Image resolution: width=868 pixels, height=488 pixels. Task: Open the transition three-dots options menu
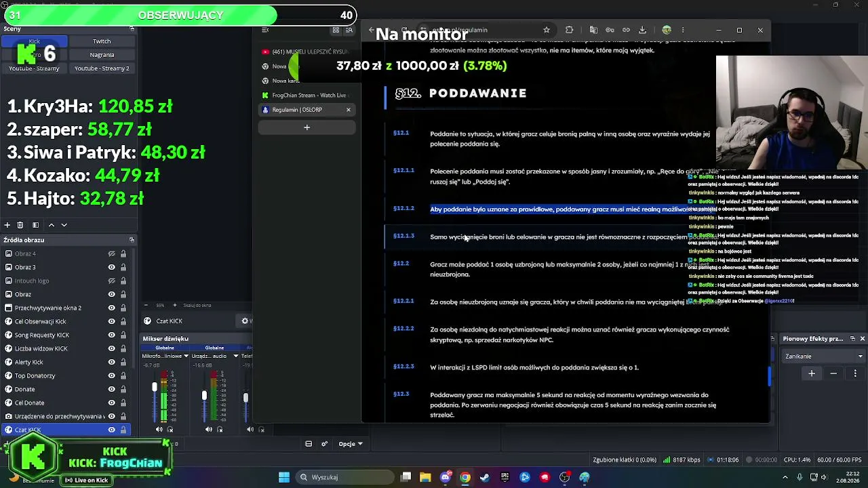855,373
